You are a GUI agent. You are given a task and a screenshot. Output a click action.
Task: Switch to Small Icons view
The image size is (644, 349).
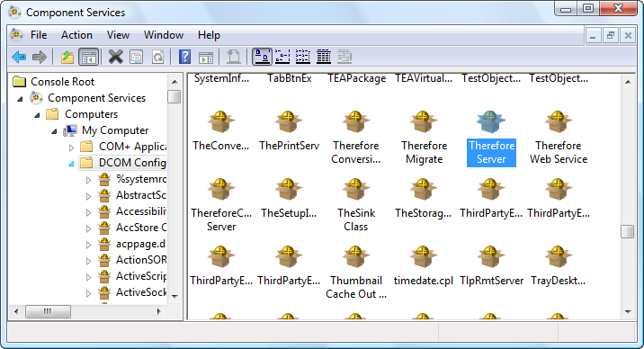tap(282, 57)
